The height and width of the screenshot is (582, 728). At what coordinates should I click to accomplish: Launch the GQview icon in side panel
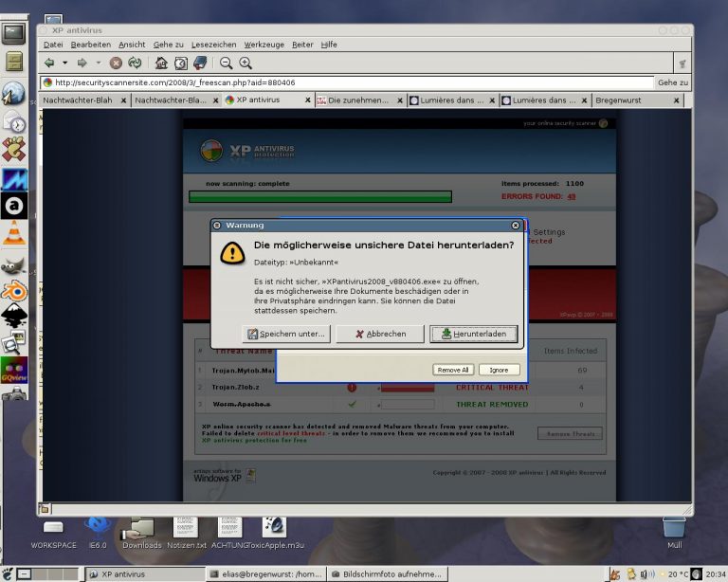click(14, 370)
